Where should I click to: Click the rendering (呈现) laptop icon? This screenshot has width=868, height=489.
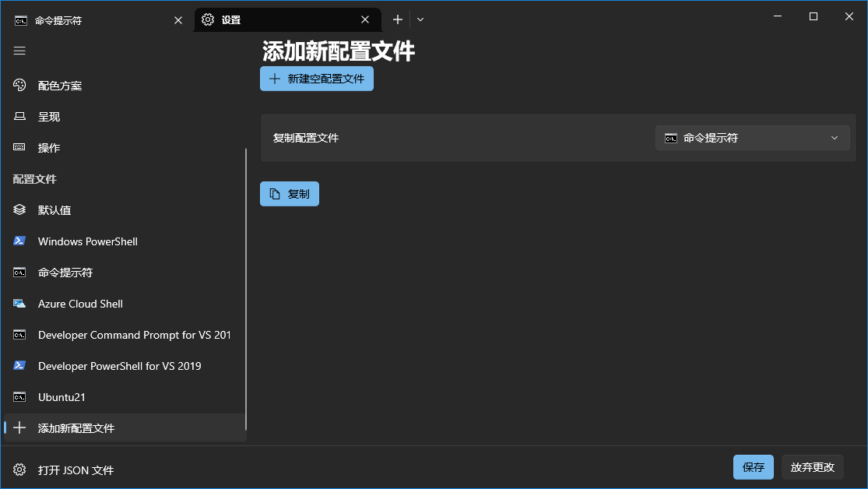coord(19,116)
